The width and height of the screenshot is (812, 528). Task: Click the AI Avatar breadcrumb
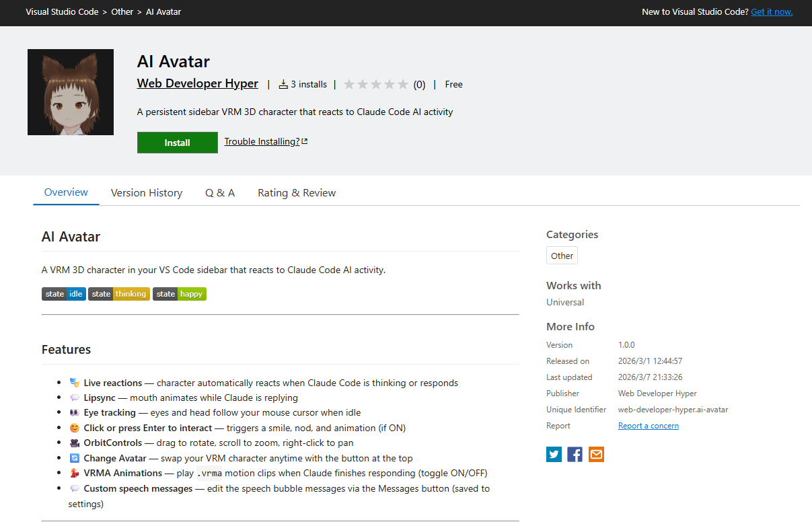[163, 11]
